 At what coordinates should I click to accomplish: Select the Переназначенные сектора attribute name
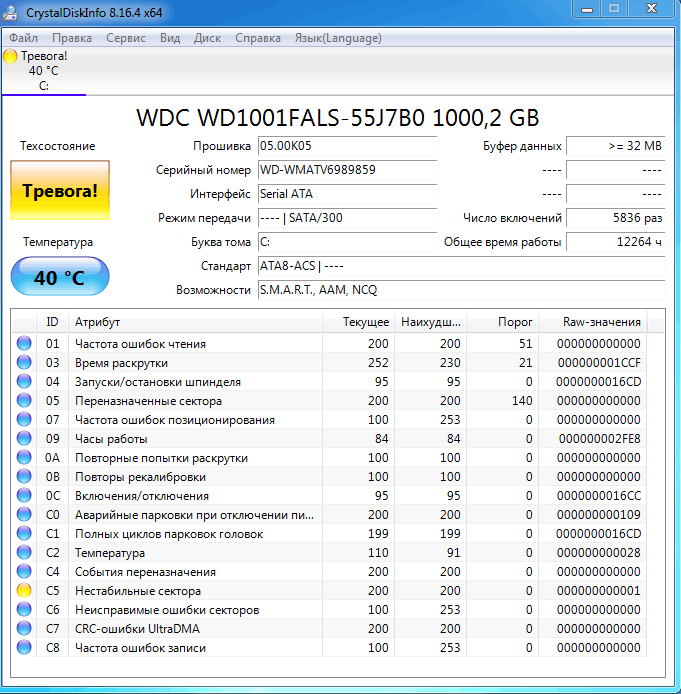coord(148,401)
